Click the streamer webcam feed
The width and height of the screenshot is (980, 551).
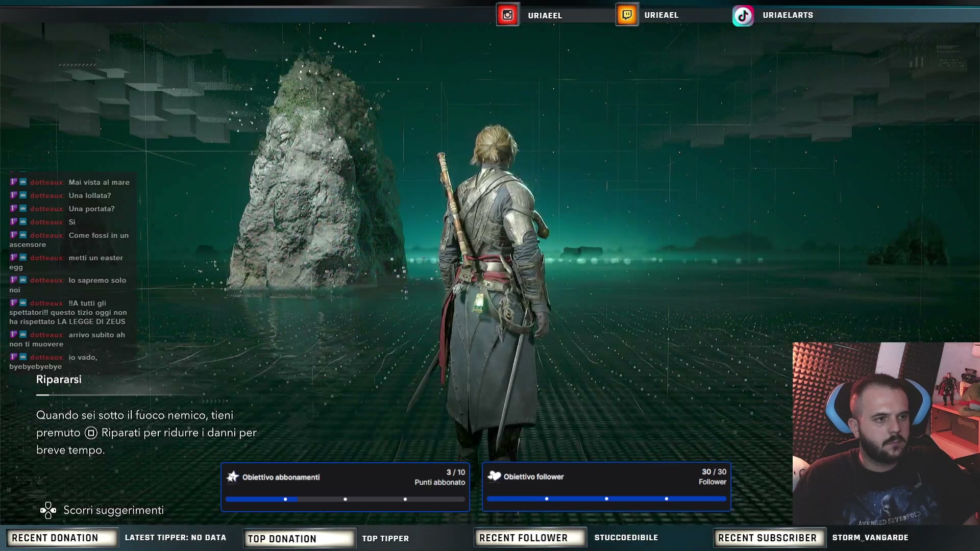click(x=886, y=434)
